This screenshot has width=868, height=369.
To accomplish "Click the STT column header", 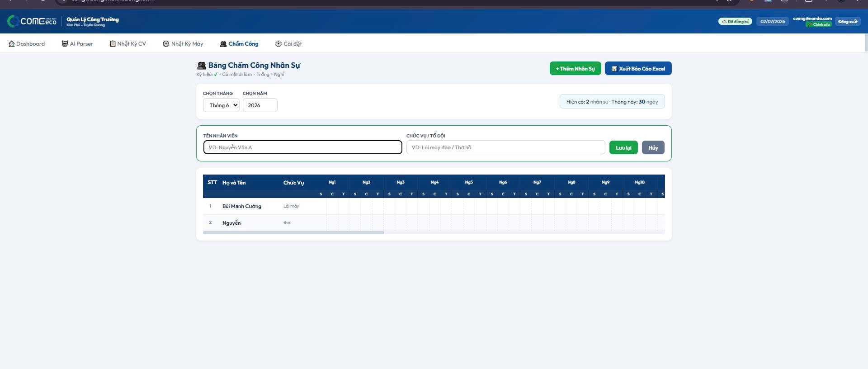I will point(212,182).
